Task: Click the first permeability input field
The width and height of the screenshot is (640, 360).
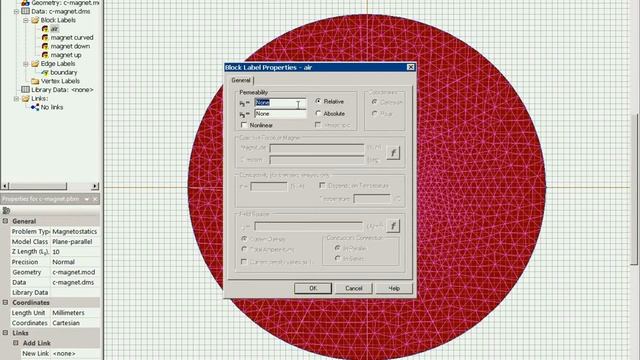Action: (x=280, y=102)
